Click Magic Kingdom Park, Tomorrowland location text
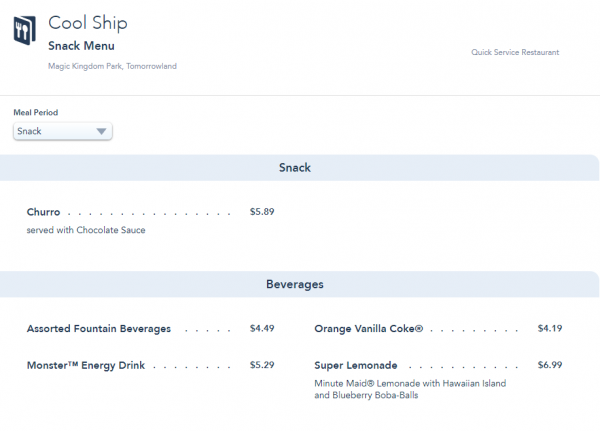This screenshot has width=600, height=431. (112, 66)
